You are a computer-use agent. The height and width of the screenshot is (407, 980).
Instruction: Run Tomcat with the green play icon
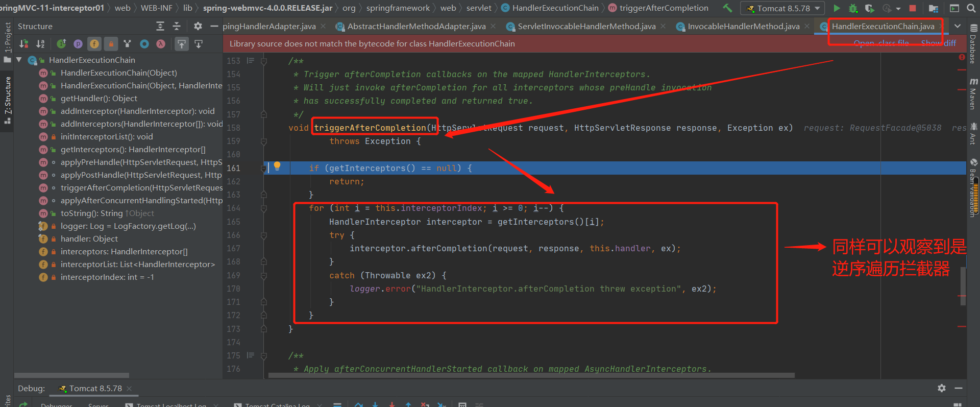[x=837, y=8]
